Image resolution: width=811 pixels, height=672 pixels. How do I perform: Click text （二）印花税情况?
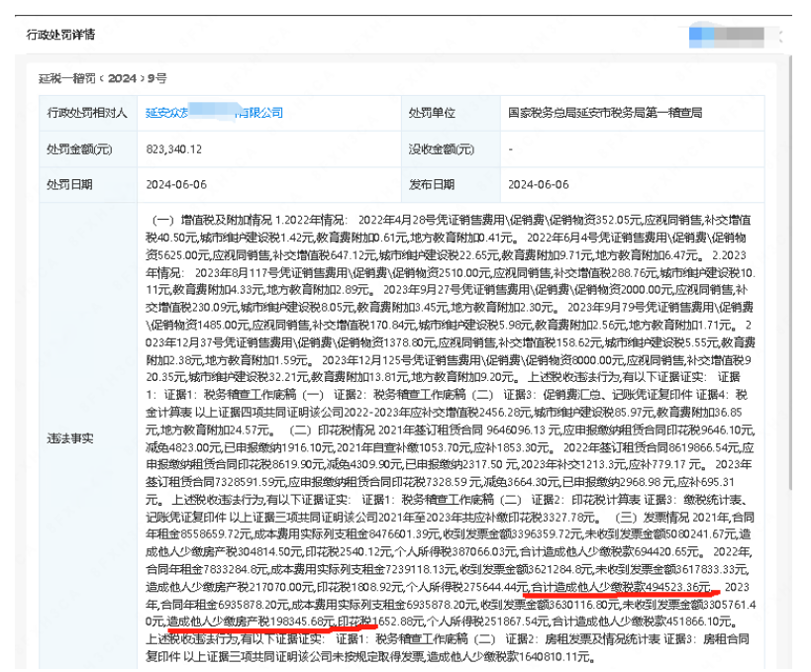[332, 431]
